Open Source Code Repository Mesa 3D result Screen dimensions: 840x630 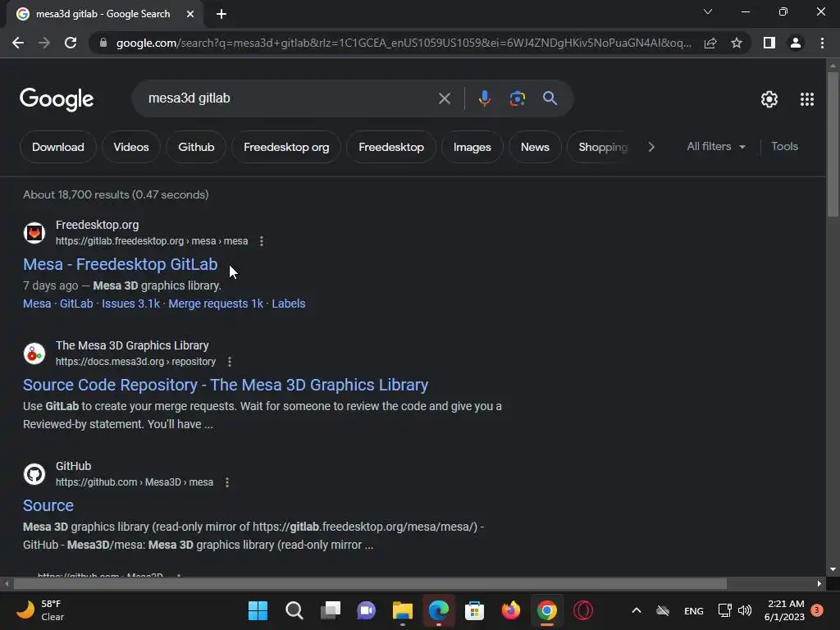click(x=226, y=385)
